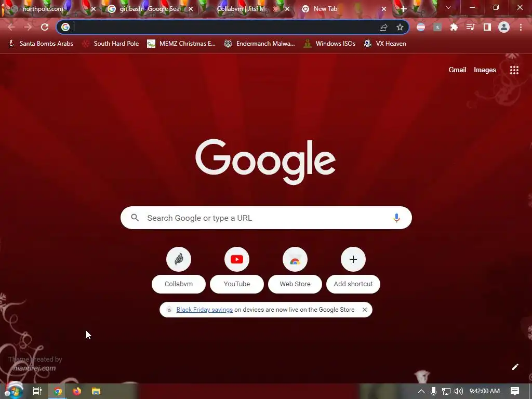
Task: Show hidden system tray icons
Action: pos(421,391)
